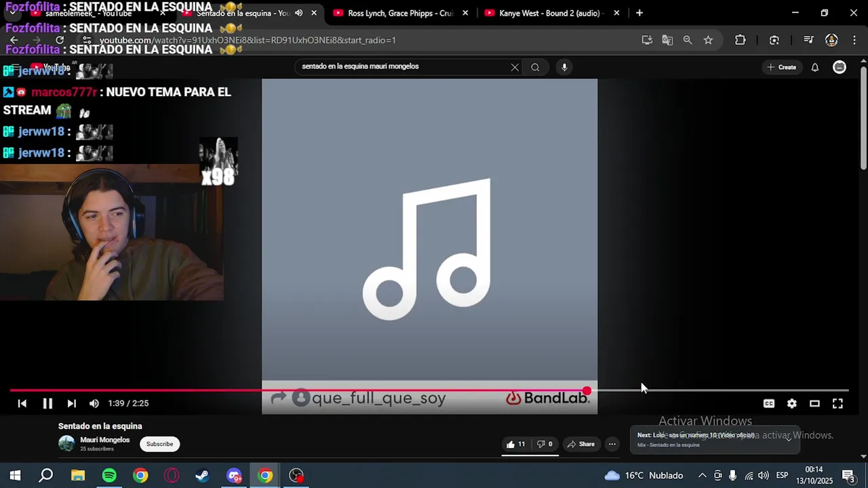Open the network status icon
The height and width of the screenshot is (488, 868).
pyautogui.click(x=749, y=475)
